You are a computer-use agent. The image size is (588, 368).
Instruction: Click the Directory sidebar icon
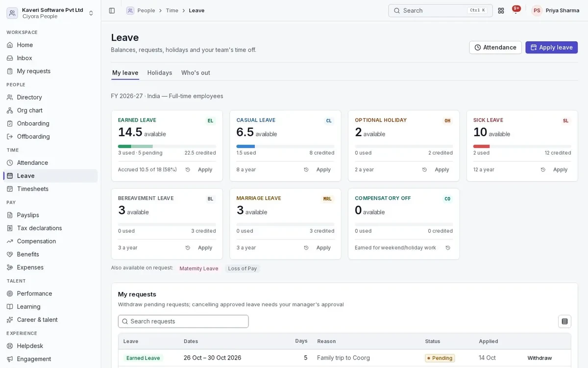coord(10,97)
